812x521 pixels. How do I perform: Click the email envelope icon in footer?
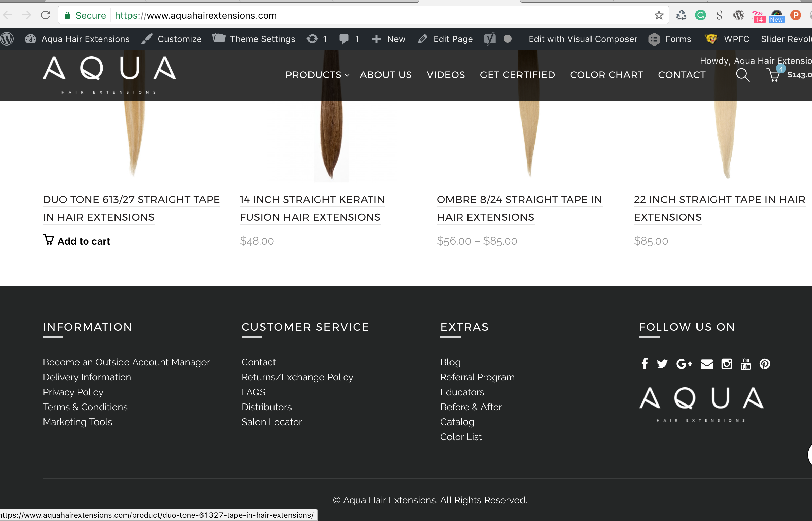[707, 364]
